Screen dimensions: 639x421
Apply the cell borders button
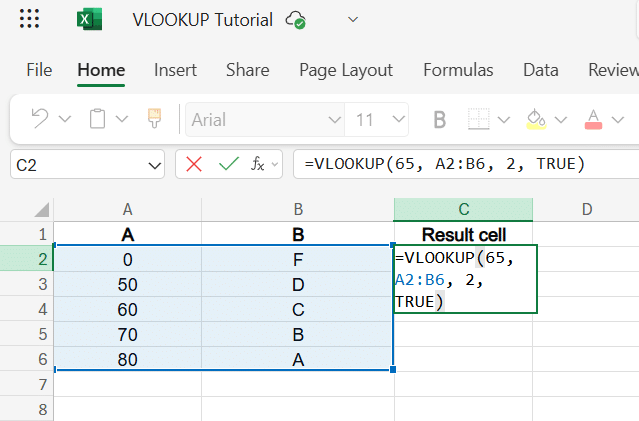[478, 119]
